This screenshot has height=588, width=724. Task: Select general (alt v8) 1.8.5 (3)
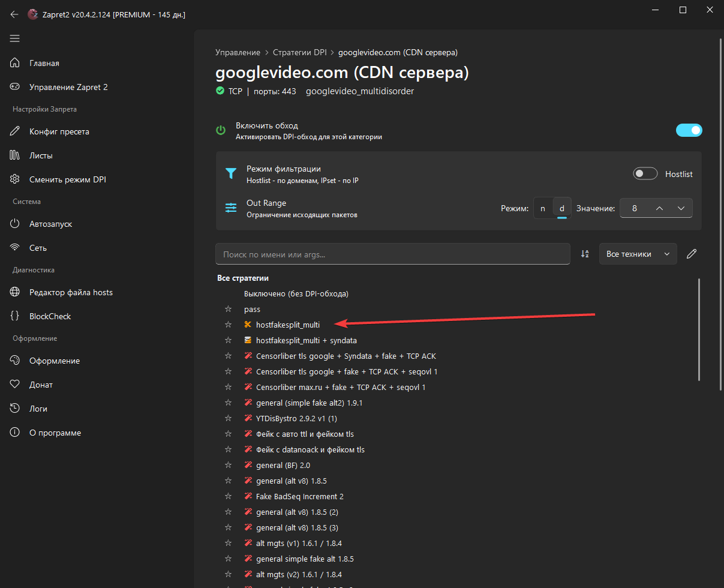[x=298, y=527]
